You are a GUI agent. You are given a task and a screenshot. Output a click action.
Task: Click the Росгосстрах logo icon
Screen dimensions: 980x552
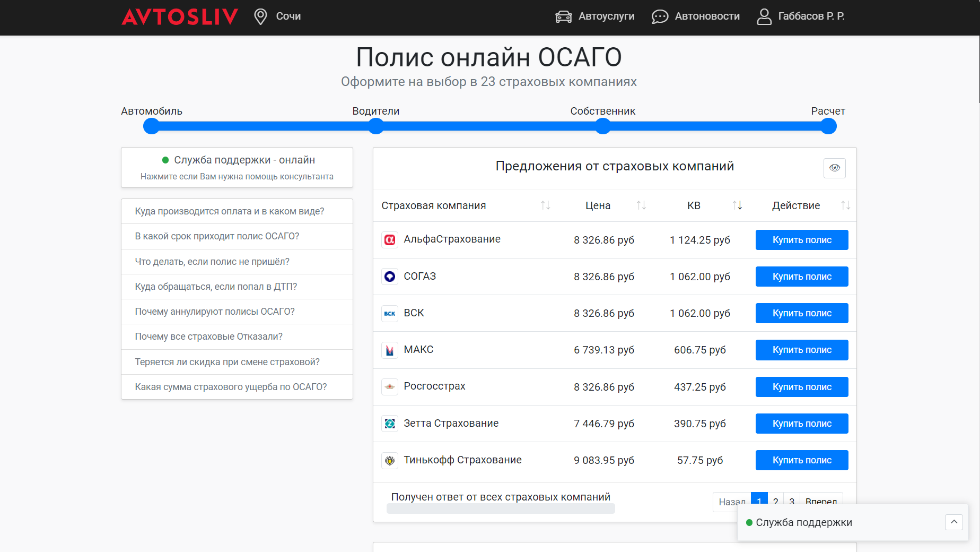coord(390,387)
